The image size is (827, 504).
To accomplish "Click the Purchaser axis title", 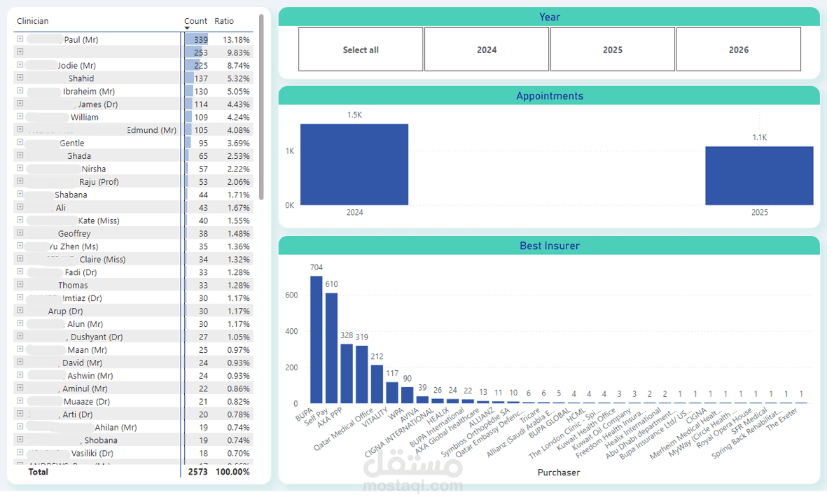I will (559, 472).
